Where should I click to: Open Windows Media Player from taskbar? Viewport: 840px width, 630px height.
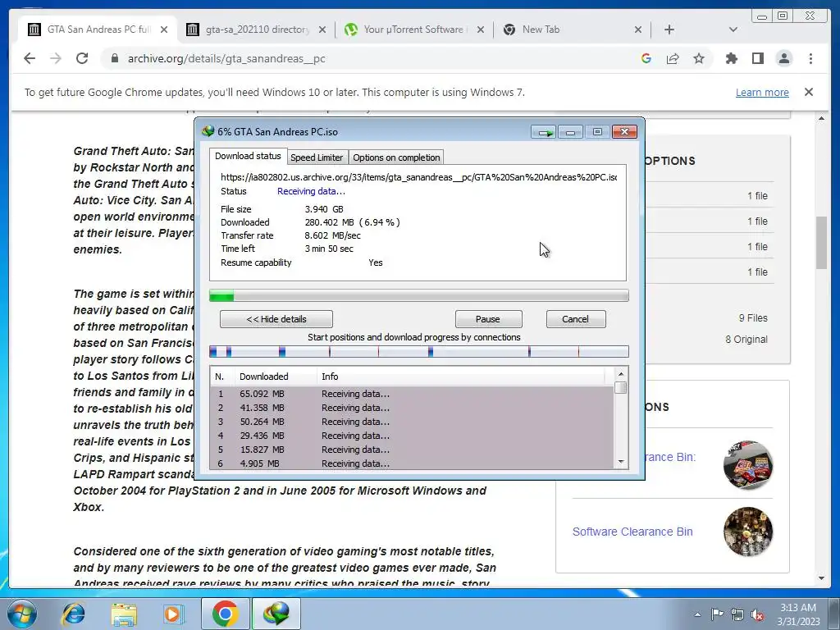[x=174, y=614]
